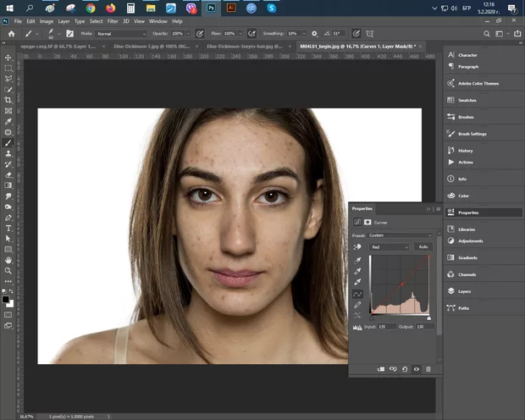Reset the Curves adjustment to defaults
This screenshot has height=420, width=525.
coord(405,369)
